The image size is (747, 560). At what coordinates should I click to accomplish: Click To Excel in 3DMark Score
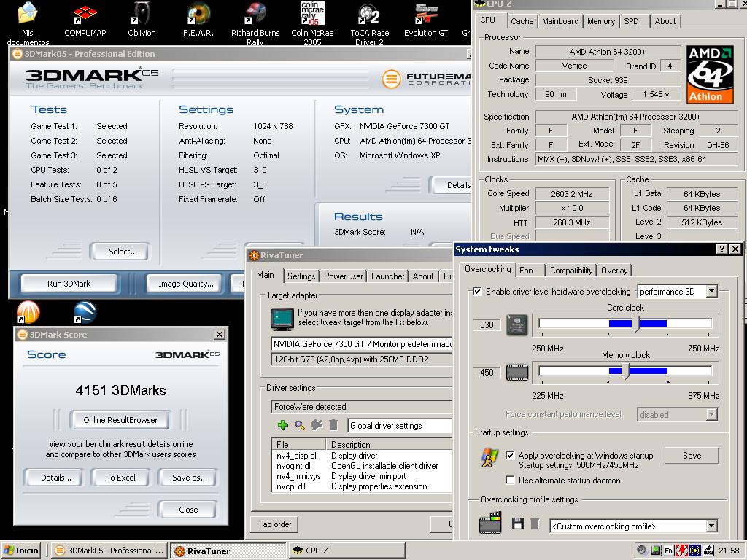121,478
